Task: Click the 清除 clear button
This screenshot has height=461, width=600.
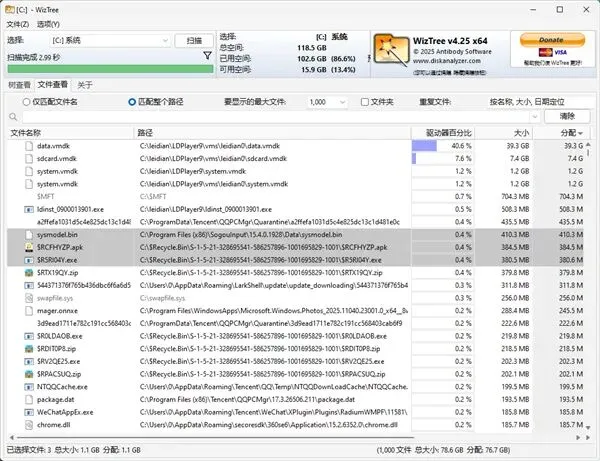Action: (567, 116)
